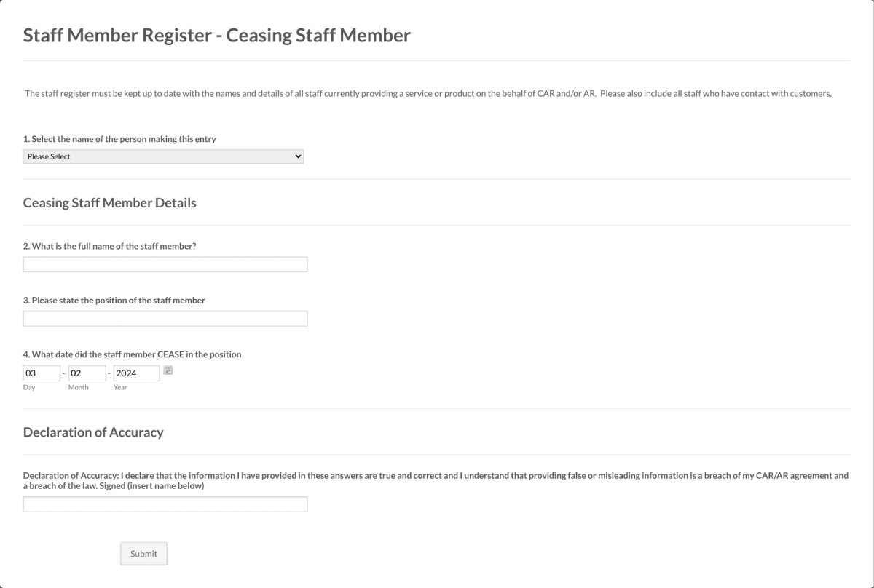874x588 pixels.
Task: Select the 'Ceasing Staff Member Details' heading
Action: (x=110, y=202)
